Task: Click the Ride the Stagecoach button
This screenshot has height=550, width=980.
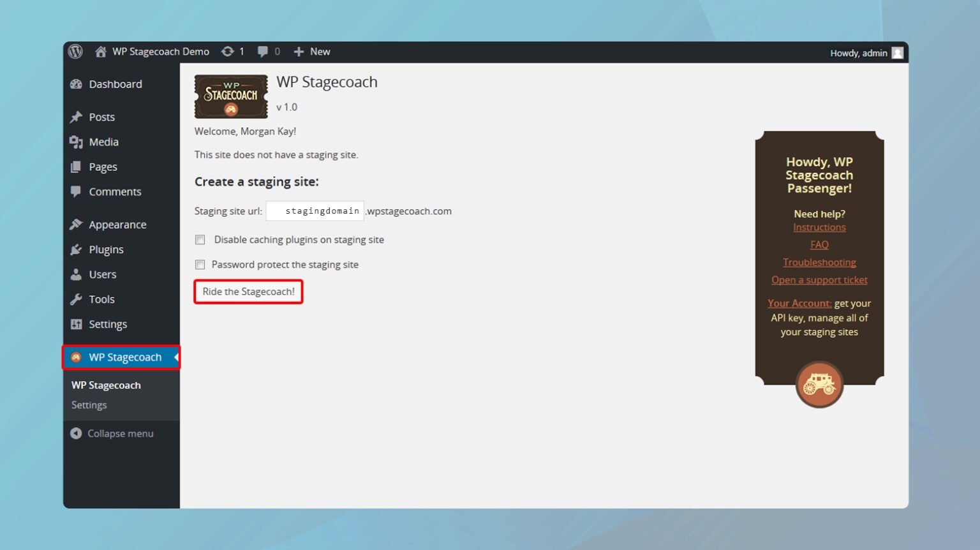Action: pyautogui.click(x=248, y=292)
